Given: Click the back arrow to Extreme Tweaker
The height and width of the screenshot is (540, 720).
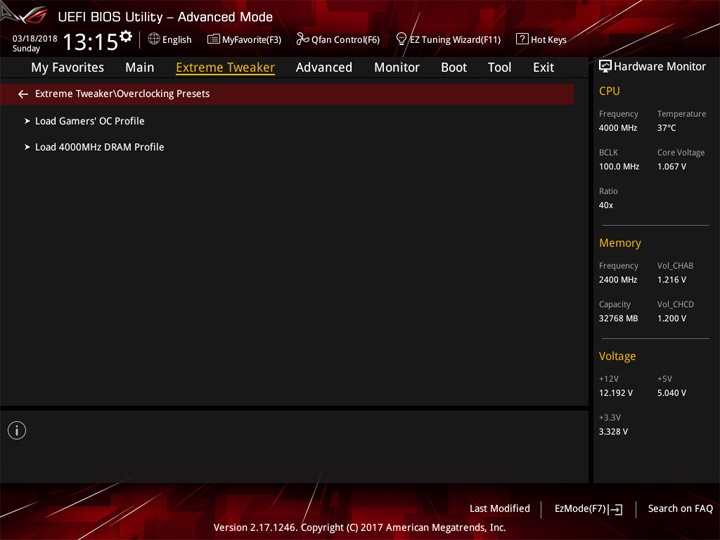Looking at the screenshot, I should click(x=23, y=94).
